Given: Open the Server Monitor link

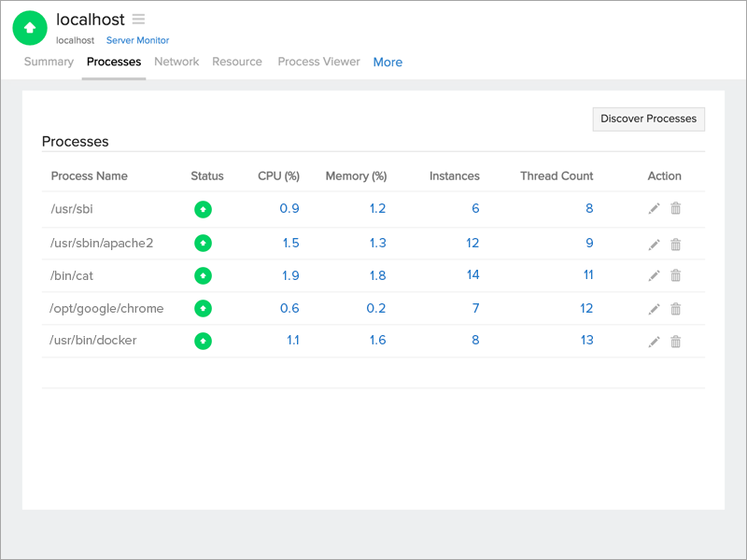Looking at the screenshot, I should click(x=137, y=40).
